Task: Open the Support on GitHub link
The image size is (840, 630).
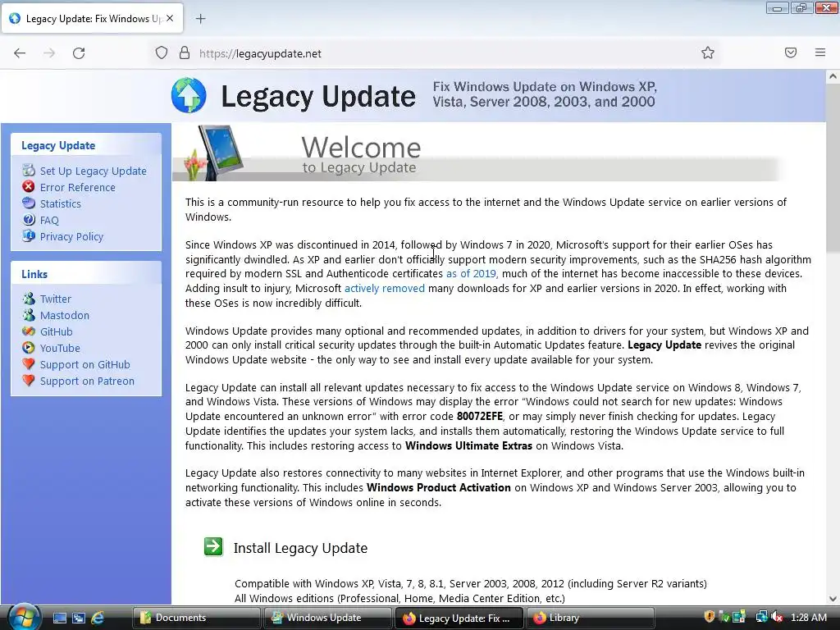Action: [x=85, y=365]
